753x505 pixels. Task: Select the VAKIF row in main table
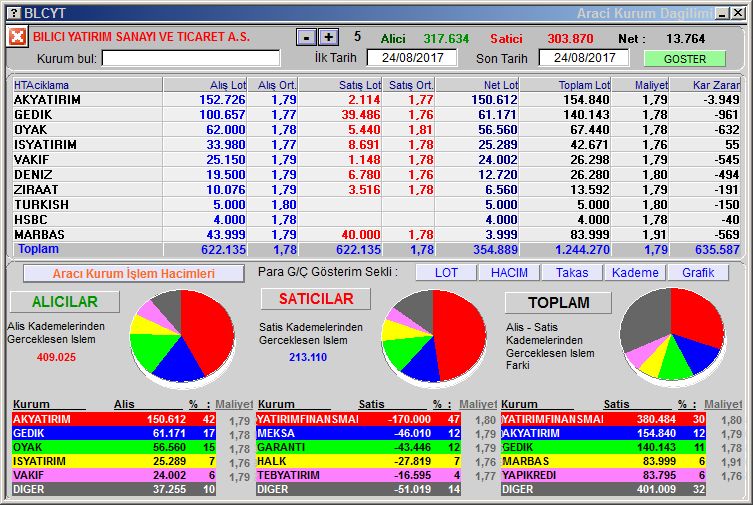(x=376, y=159)
